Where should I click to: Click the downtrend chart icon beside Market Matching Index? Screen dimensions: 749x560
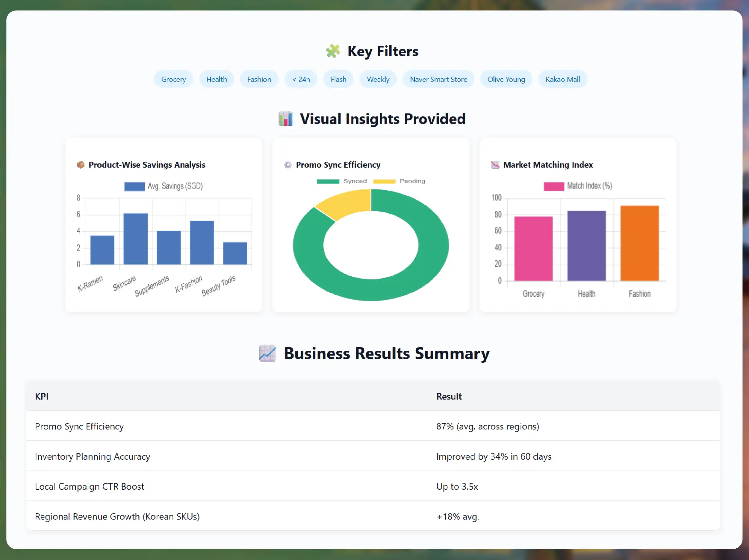pyautogui.click(x=495, y=165)
